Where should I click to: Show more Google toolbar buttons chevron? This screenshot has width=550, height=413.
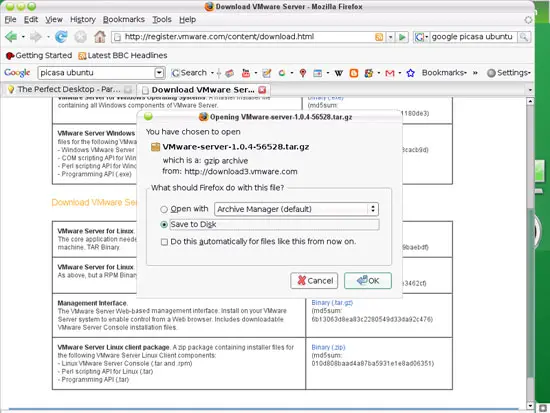click(x=475, y=73)
